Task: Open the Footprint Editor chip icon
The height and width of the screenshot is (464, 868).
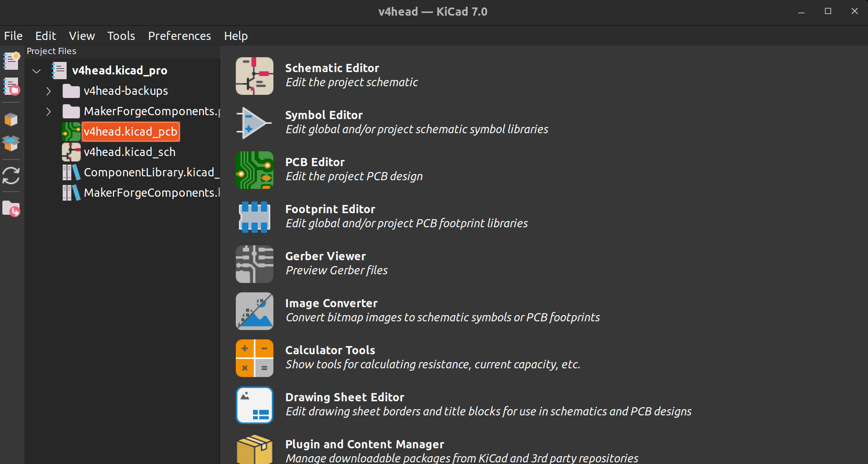Action: [254, 217]
